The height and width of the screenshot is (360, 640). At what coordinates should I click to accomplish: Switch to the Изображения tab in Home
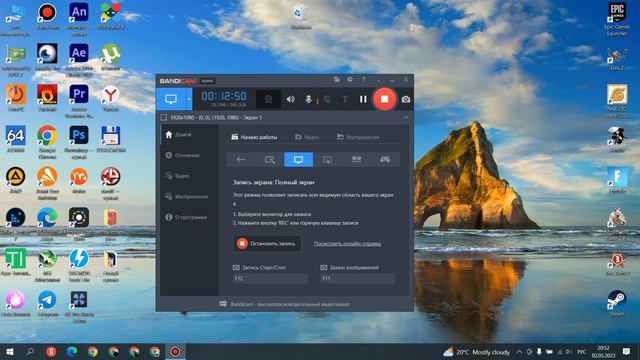(358, 137)
